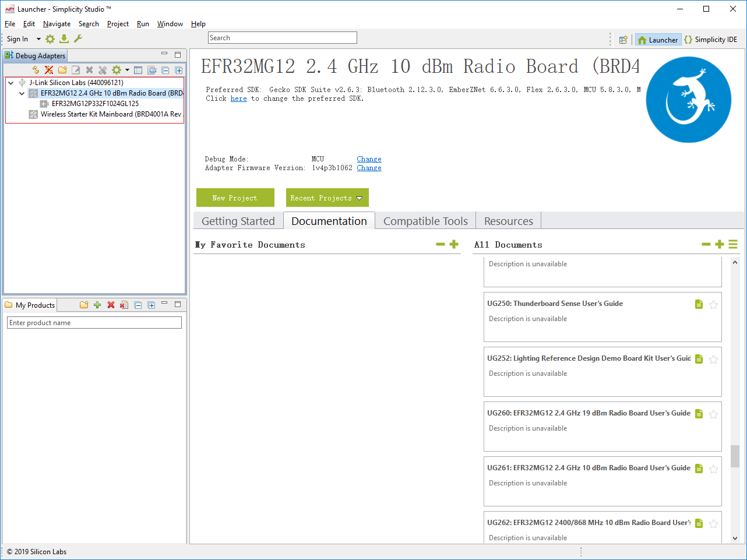Click the Open Perspective icon
The height and width of the screenshot is (560, 747).
[623, 40]
